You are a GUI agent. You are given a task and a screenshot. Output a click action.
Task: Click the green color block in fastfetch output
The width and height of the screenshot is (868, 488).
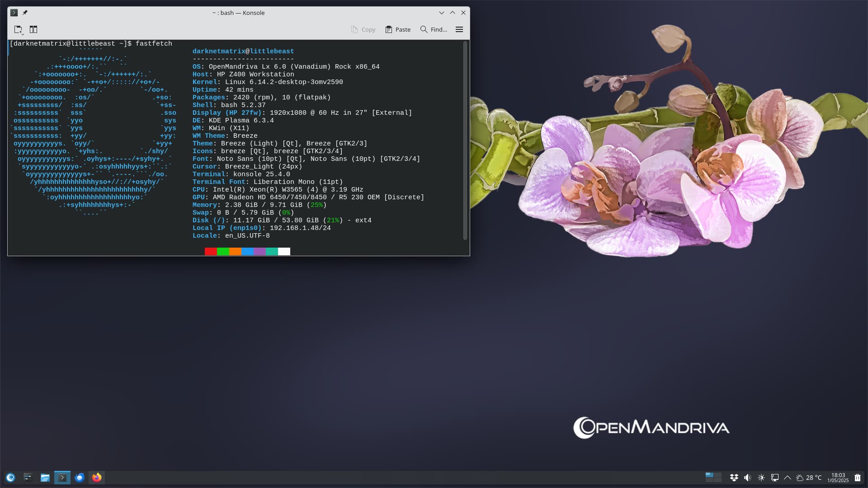point(223,251)
